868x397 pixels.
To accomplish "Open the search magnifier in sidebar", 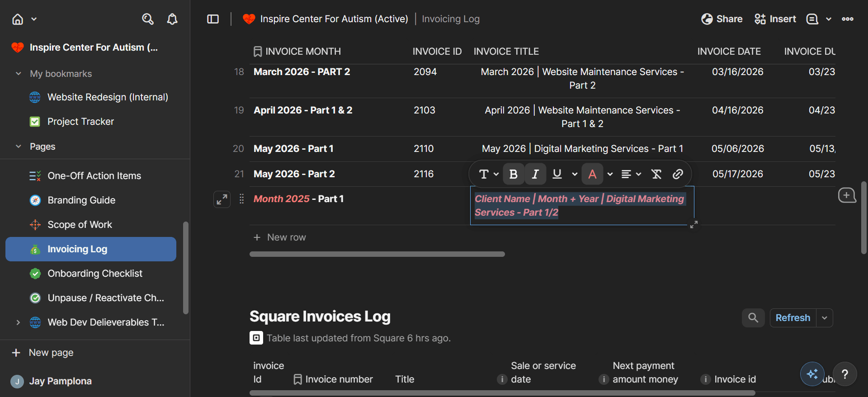I will [148, 19].
